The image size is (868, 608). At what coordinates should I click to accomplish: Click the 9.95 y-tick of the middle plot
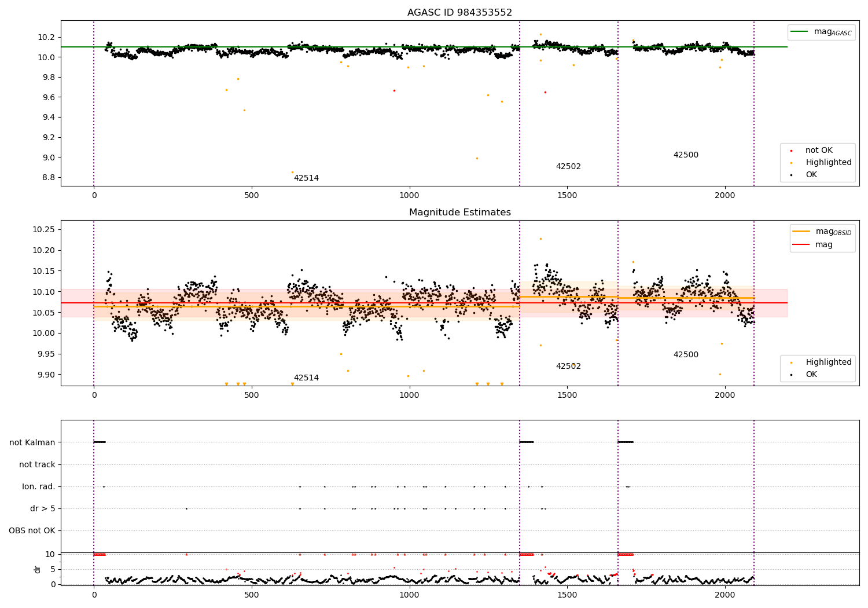coord(46,354)
